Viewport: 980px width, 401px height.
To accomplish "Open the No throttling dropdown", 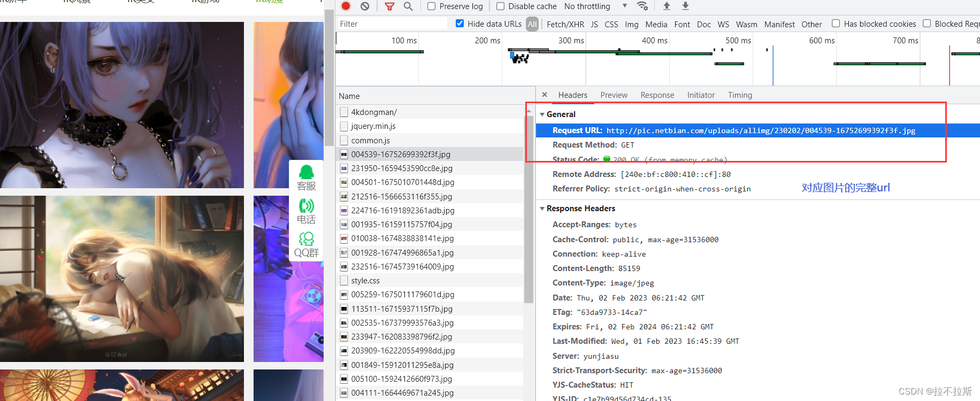I will [595, 6].
